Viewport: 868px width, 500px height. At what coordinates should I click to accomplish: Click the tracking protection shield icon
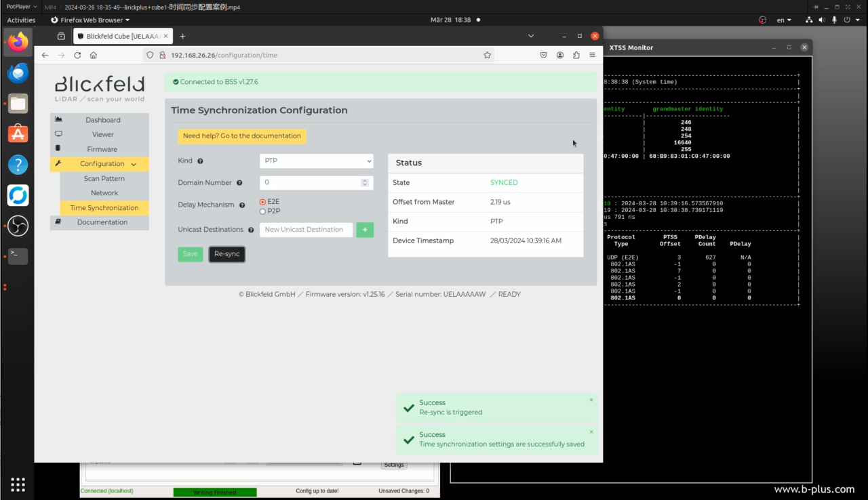point(151,56)
